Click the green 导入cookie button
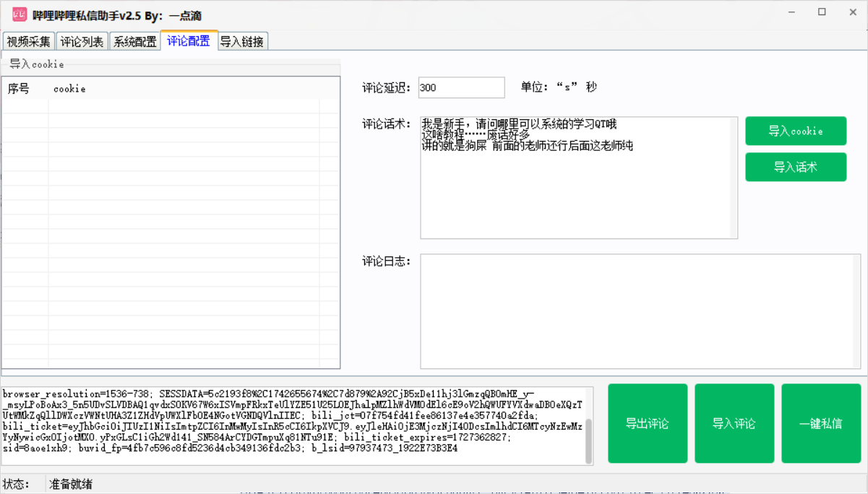 click(796, 131)
